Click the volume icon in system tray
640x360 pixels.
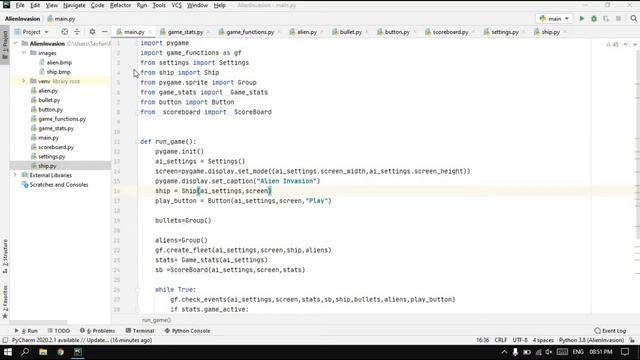(x=549, y=352)
